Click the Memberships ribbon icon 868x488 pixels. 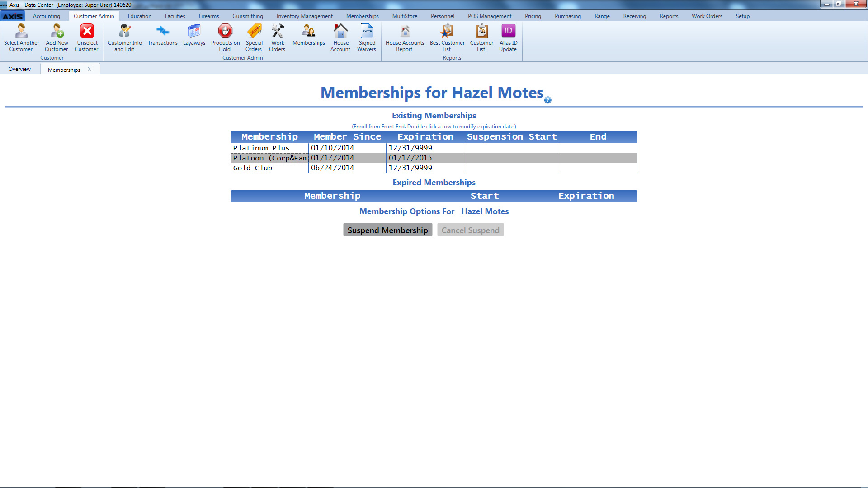pos(309,35)
